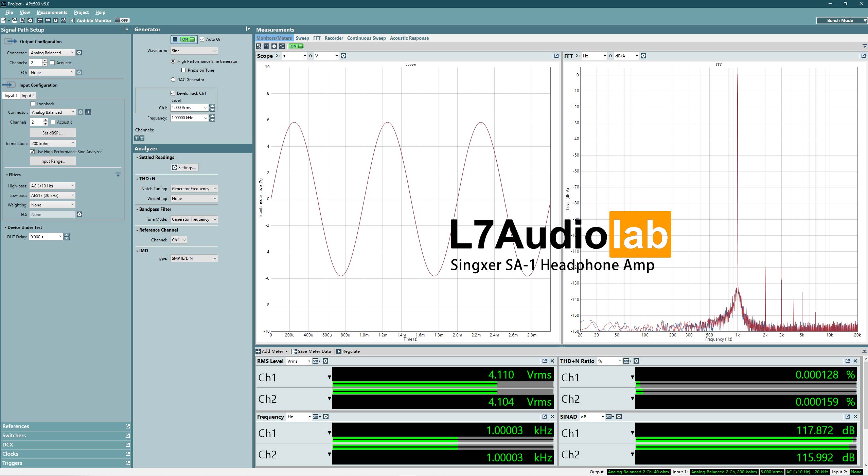The width and height of the screenshot is (868, 476).
Task: Close the THD+N Ratio meter
Action: click(x=855, y=361)
